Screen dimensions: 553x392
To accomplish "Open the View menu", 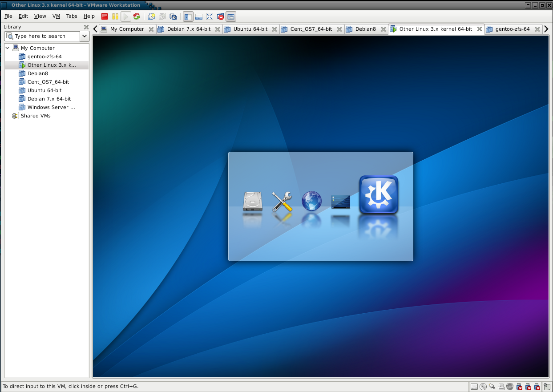I will click(40, 16).
